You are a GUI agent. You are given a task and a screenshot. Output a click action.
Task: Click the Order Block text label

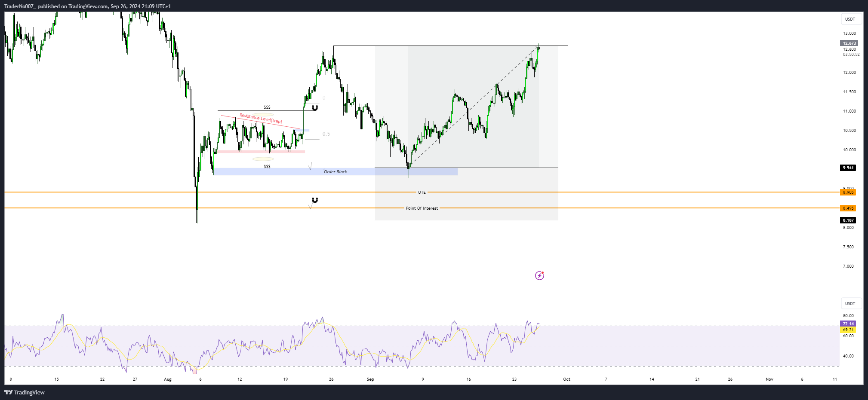click(x=336, y=171)
